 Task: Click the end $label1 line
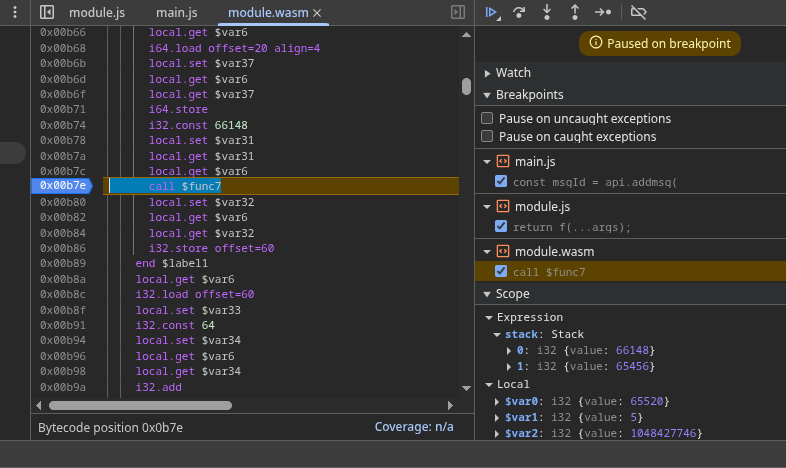point(171,263)
